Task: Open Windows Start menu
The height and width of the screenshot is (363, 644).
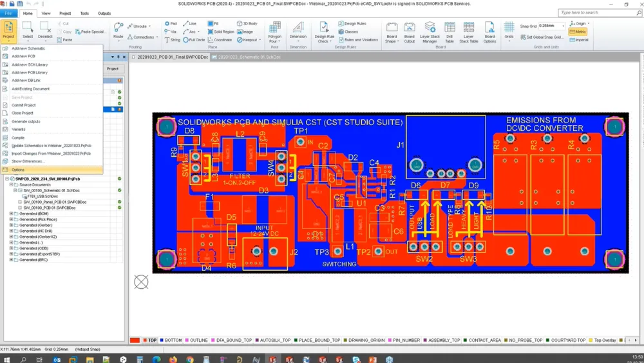Action: [6, 359]
